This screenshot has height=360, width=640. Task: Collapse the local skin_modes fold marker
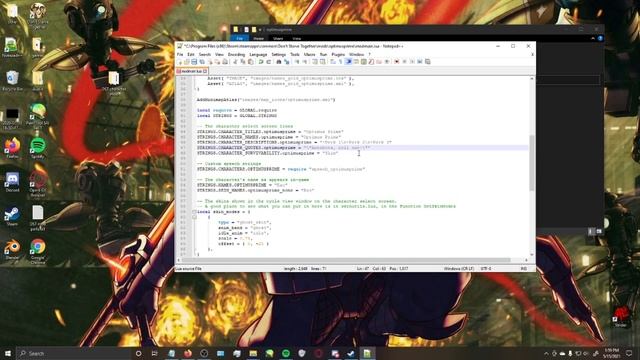[x=194, y=212]
